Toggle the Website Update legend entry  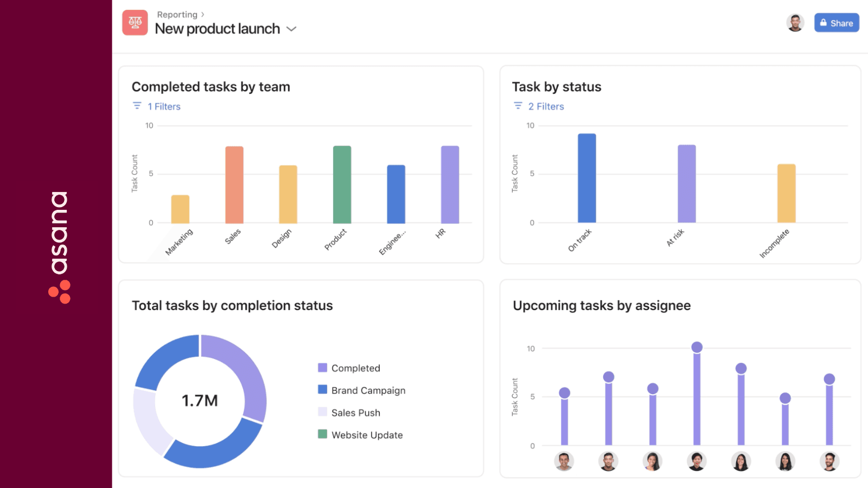click(367, 434)
